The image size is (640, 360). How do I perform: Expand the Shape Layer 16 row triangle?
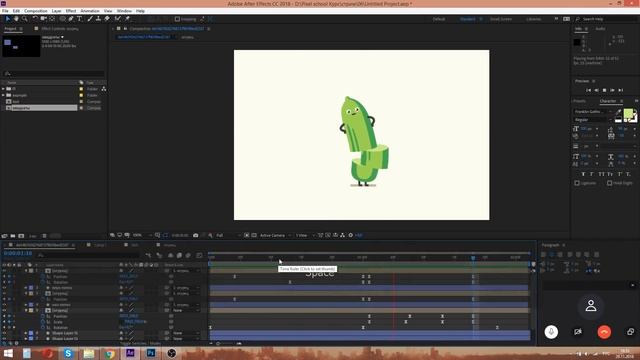click(26, 333)
